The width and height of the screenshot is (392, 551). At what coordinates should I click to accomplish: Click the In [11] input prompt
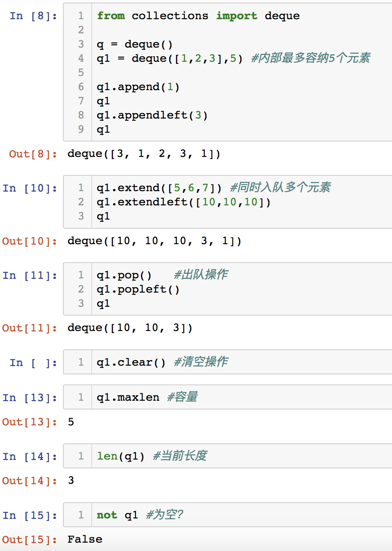click(x=30, y=275)
